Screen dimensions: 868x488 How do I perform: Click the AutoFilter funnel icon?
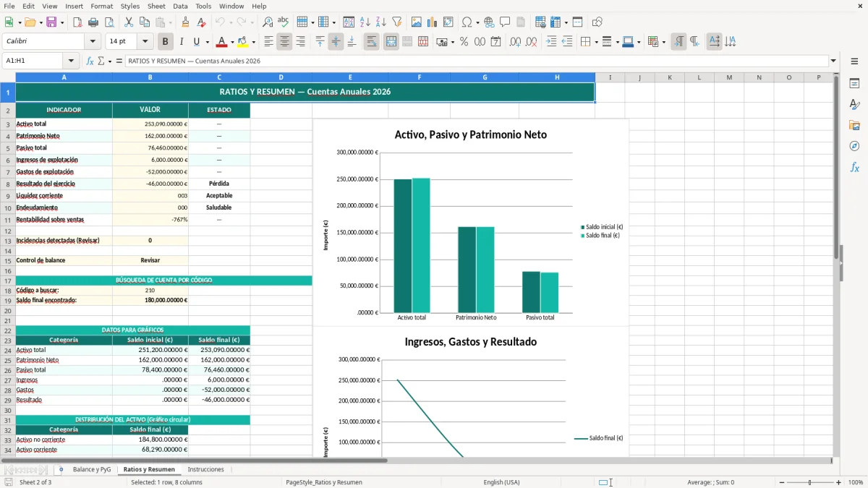click(397, 22)
